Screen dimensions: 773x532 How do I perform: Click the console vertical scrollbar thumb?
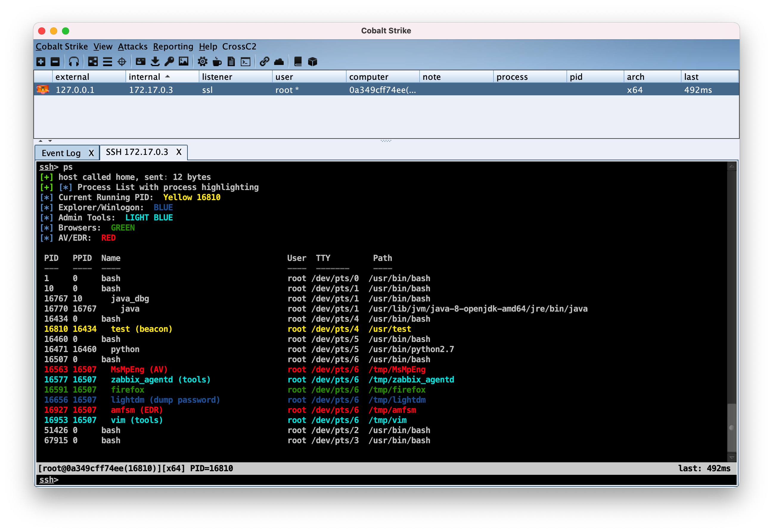[731, 427]
